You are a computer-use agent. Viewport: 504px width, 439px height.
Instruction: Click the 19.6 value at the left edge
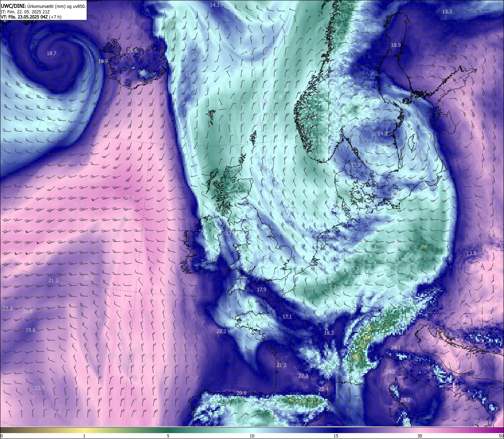pos(30,330)
